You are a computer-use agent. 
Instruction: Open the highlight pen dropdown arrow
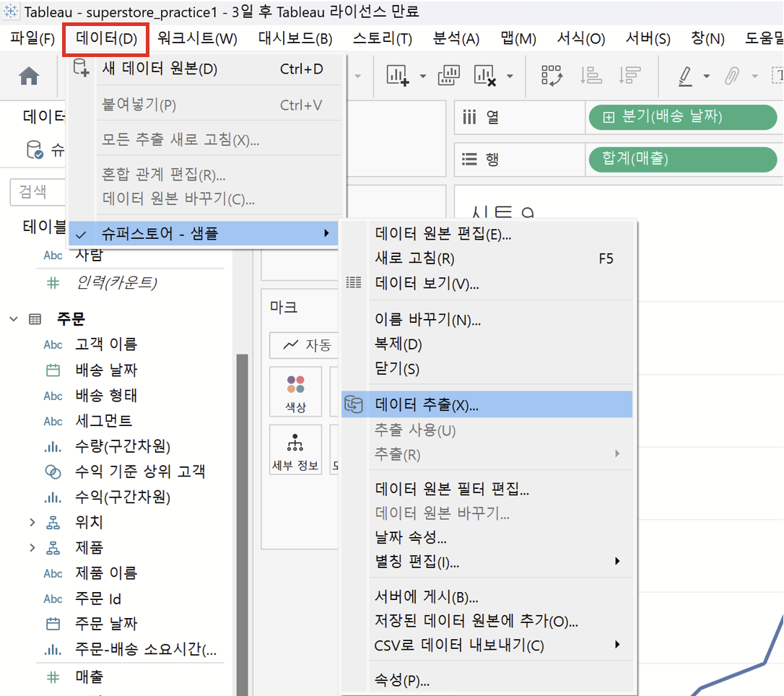tap(707, 77)
